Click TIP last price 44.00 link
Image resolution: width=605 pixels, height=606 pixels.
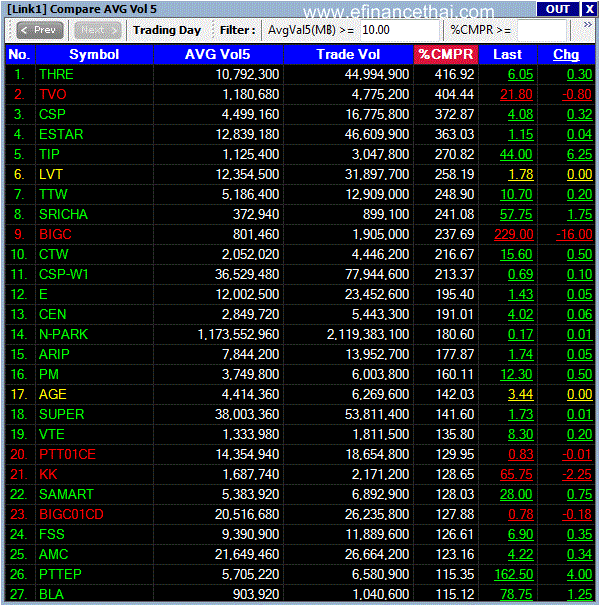516,155
